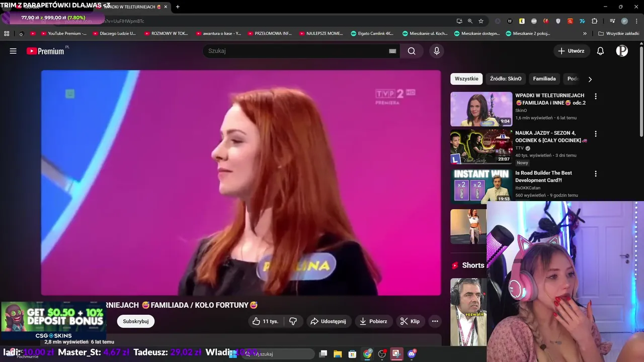This screenshot has height=362, width=644.
Task: Open browser zoom magnifier icon
Action: [x=470, y=21]
